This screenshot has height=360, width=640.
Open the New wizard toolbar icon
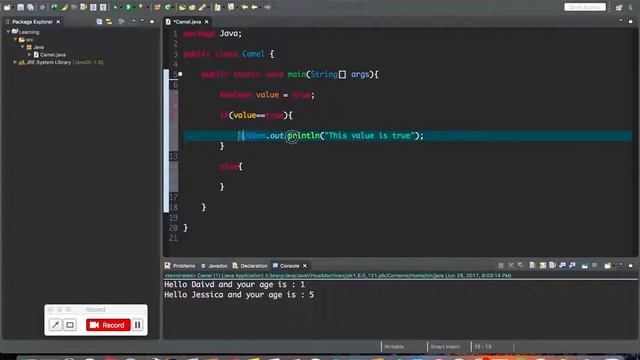(7, 7)
